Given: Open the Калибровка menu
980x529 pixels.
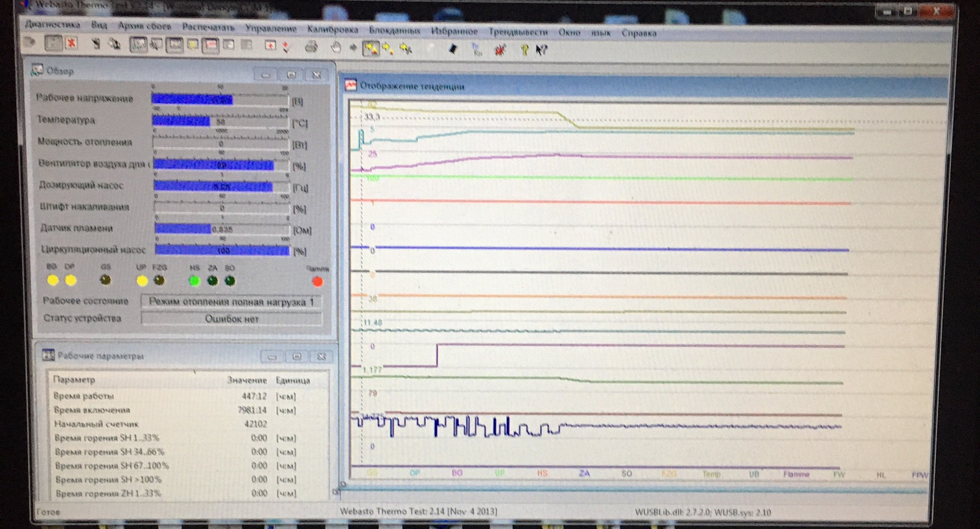Looking at the screenshot, I should click(332, 29).
